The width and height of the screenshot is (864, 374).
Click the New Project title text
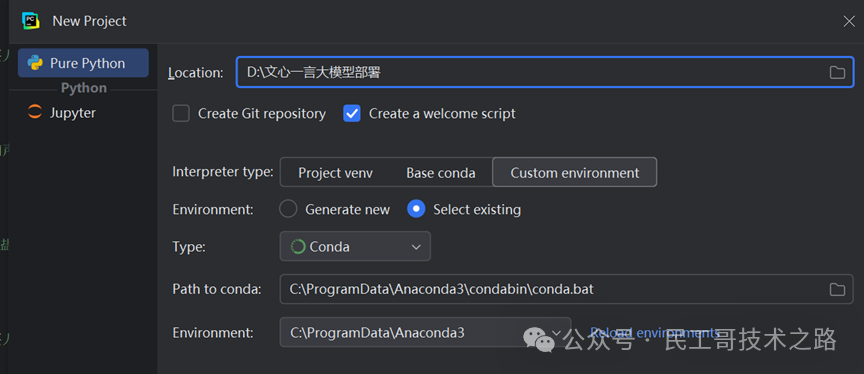tap(89, 21)
